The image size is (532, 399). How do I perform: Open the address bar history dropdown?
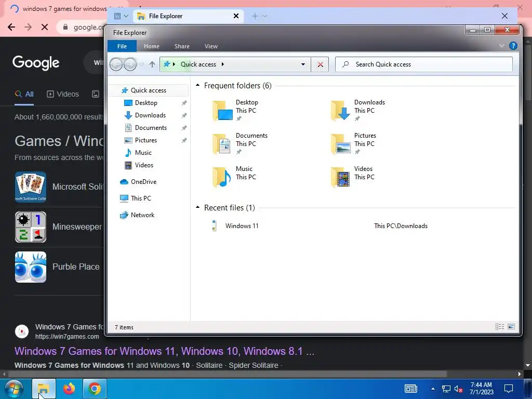(x=303, y=64)
